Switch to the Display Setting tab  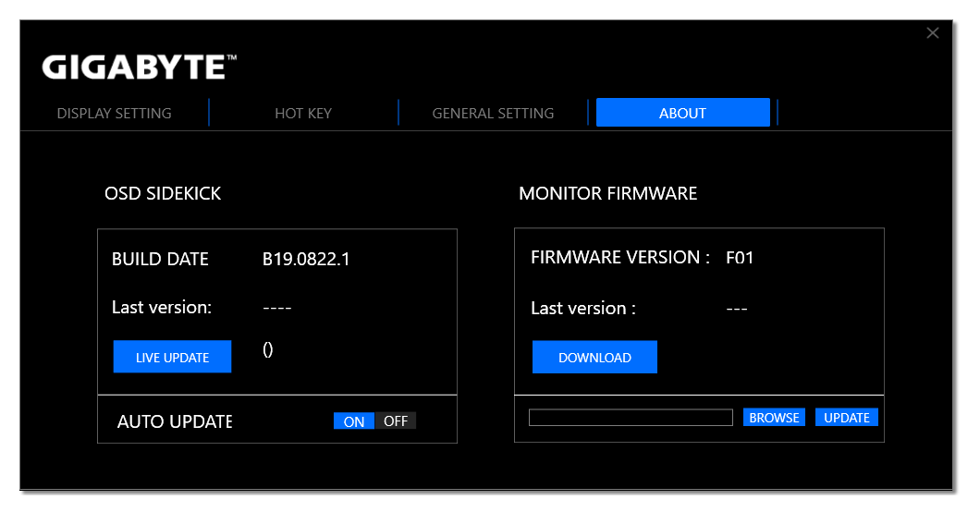tap(115, 113)
